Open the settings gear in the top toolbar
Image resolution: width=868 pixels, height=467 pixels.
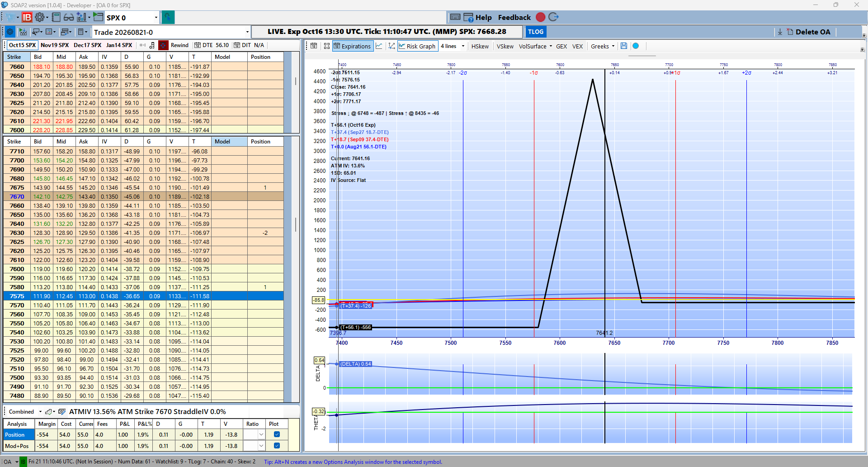pos(40,17)
